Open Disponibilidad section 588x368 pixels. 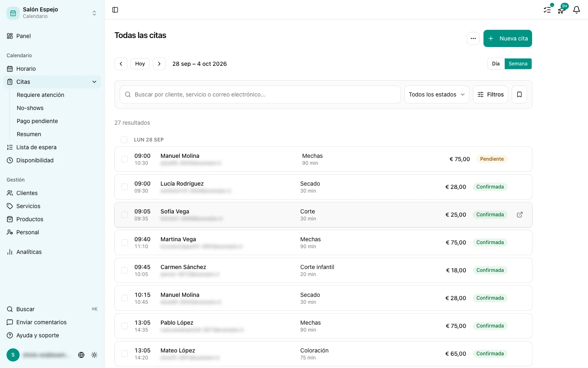coord(52,160)
